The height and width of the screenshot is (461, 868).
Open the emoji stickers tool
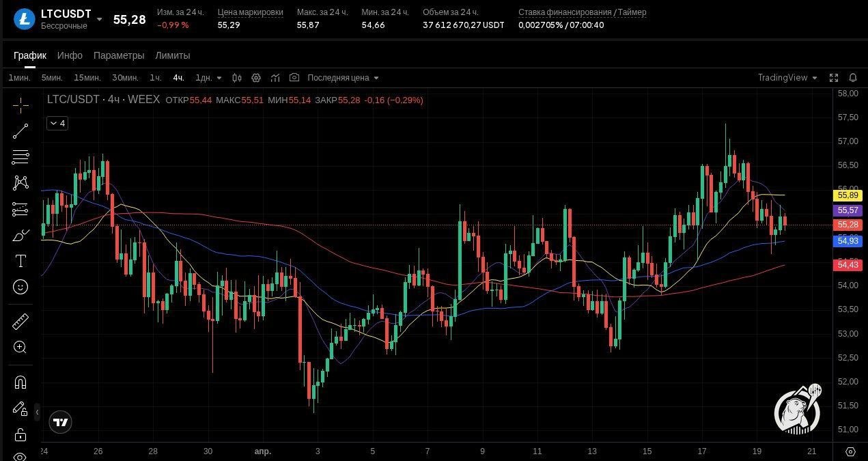pos(20,287)
